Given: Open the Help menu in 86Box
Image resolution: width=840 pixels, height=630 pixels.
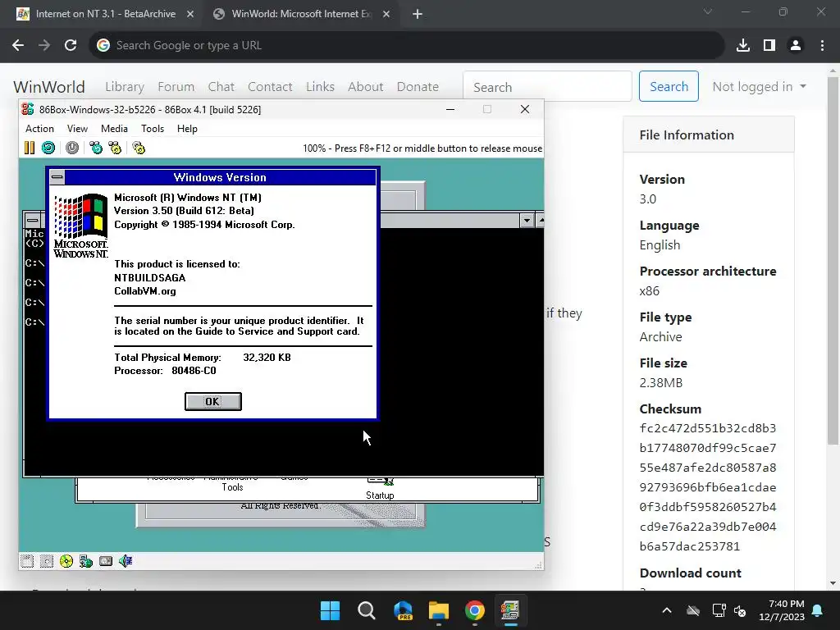Looking at the screenshot, I should [187, 129].
